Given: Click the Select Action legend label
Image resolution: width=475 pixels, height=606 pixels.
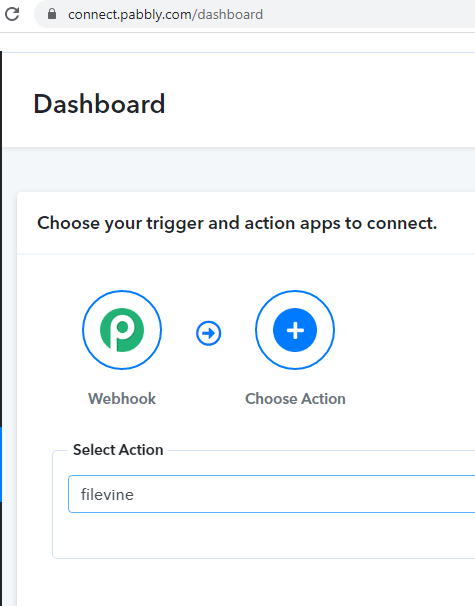Looking at the screenshot, I should click(x=118, y=450).
